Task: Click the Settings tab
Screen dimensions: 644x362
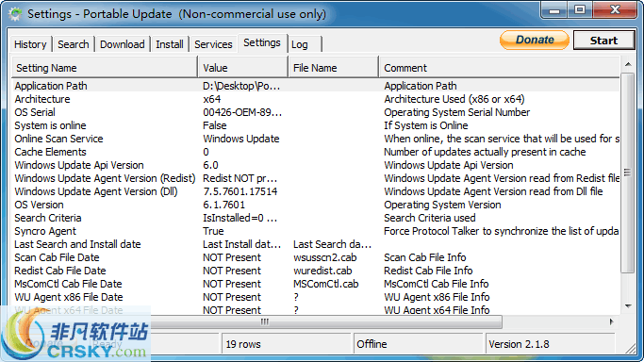Action: tap(262, 42)
